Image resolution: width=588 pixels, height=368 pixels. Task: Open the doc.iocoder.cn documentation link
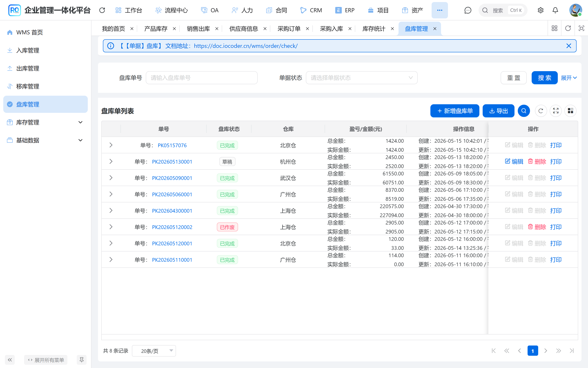click(x=246, y=46)
